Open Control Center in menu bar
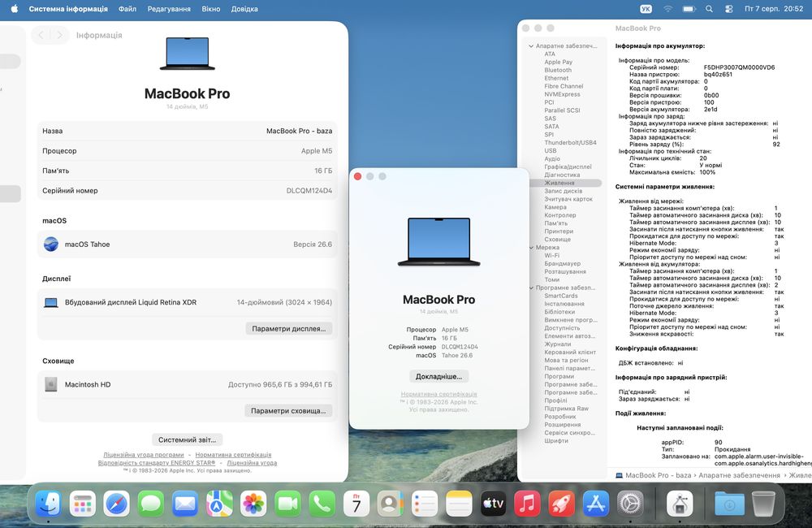Viewport: 812px width, 528px height. (x=728, y=9)
